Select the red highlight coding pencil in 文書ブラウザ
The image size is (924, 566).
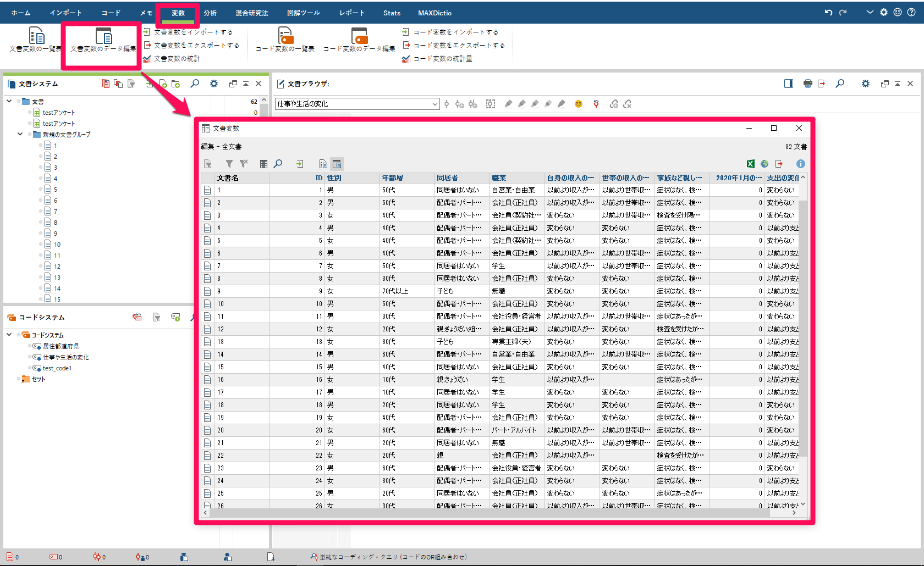click(508, 103)
